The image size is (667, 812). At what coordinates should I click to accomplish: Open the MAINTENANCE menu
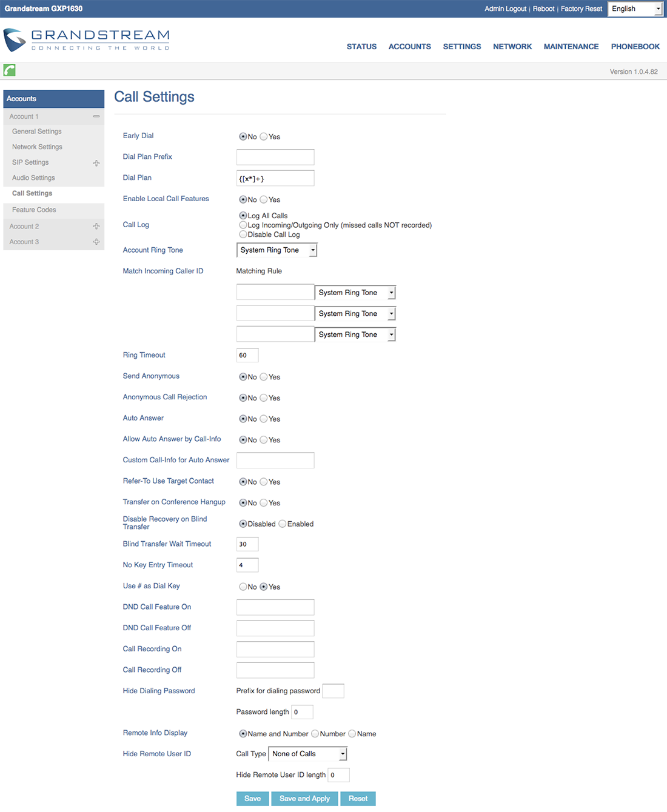point(571,47)
